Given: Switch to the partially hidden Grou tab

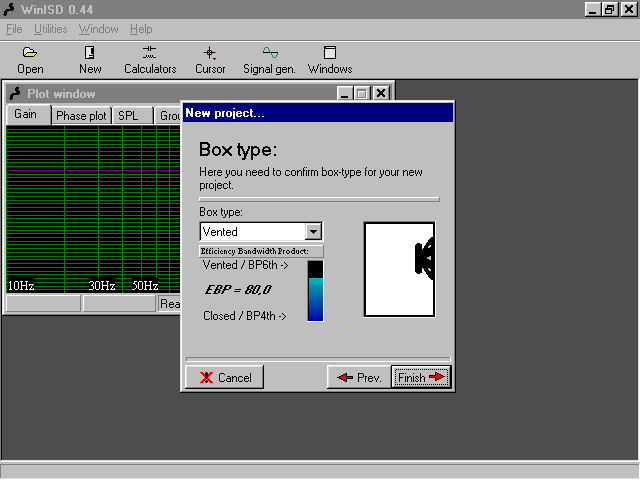Looking at the screenshot, I should pyautogui.click(x=168, y=116).
